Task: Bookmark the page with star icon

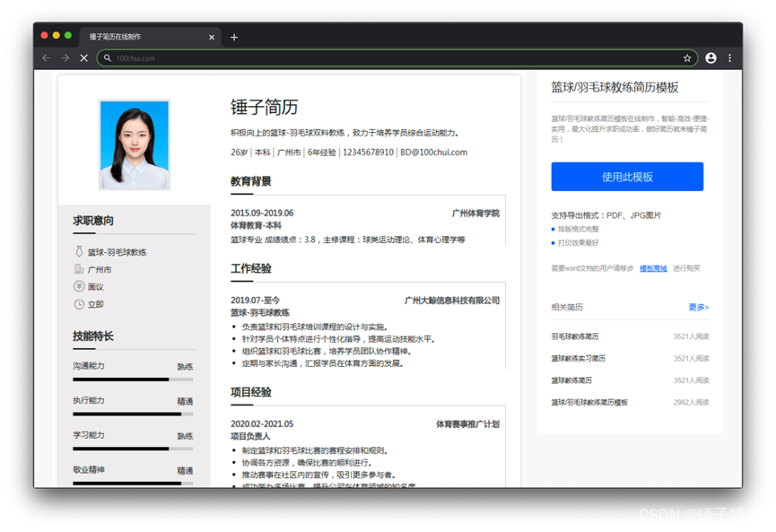Action: tap(687, 58)
